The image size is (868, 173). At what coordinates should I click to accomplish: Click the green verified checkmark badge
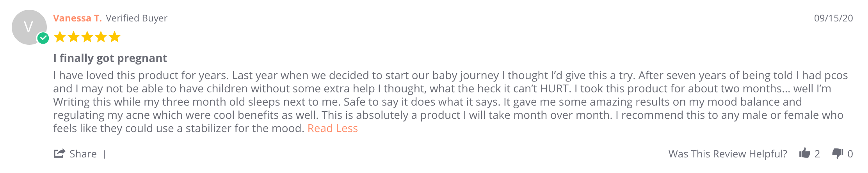(43, 38)
